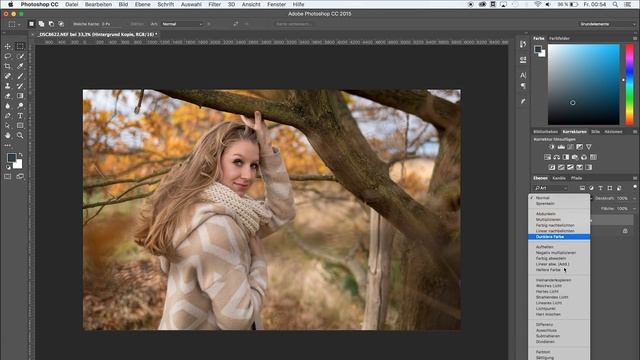The image size is (640, 360).
Task: Open the Fläche fill dropdown arrow
Action: pyautogui.click(x=634, y=209)
